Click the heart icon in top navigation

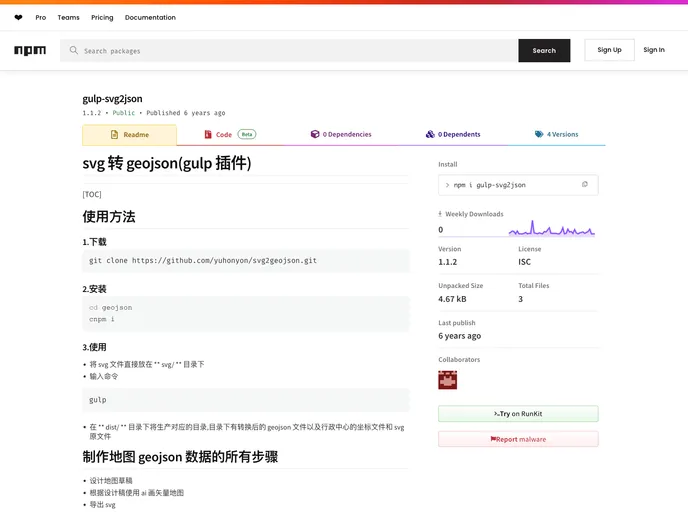(18, 18)
